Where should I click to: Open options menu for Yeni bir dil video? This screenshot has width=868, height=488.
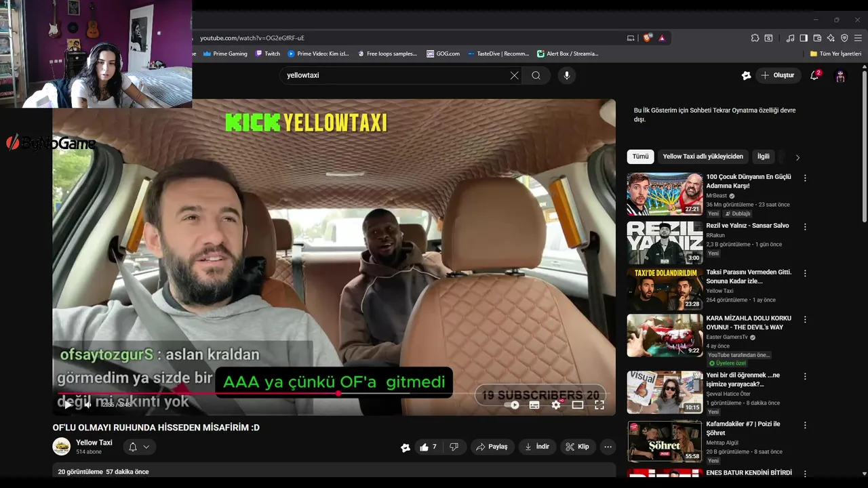tap(805, 376)
